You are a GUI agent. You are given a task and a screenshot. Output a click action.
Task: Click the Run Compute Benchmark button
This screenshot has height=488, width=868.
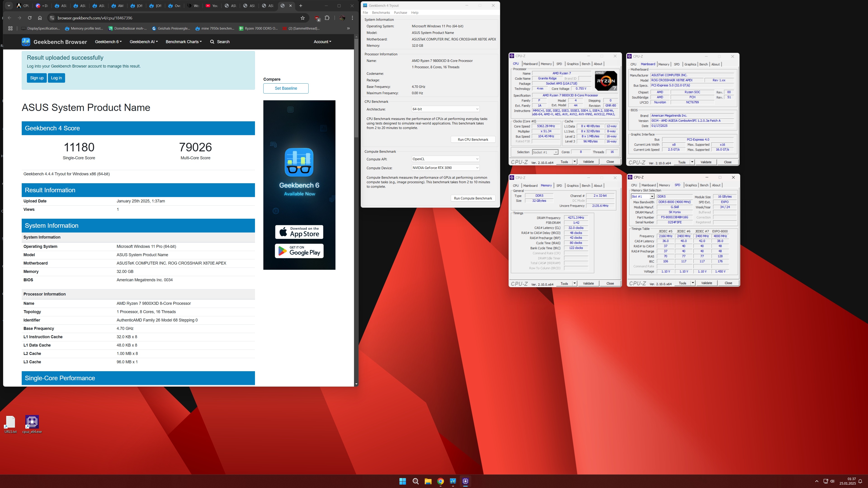[x=473, y=198]
